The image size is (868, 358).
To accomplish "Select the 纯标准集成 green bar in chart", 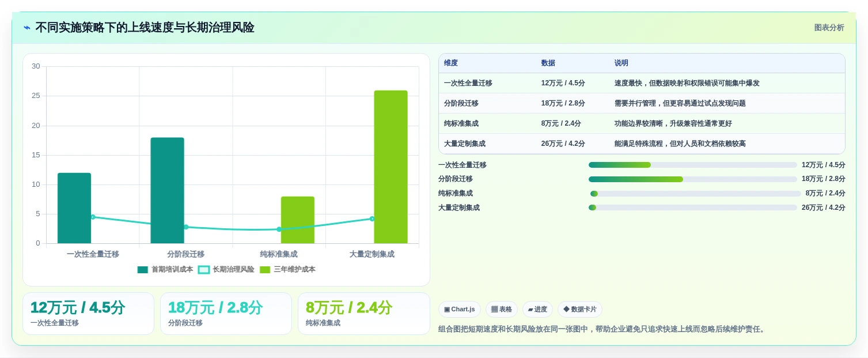I will pos(298,220).
